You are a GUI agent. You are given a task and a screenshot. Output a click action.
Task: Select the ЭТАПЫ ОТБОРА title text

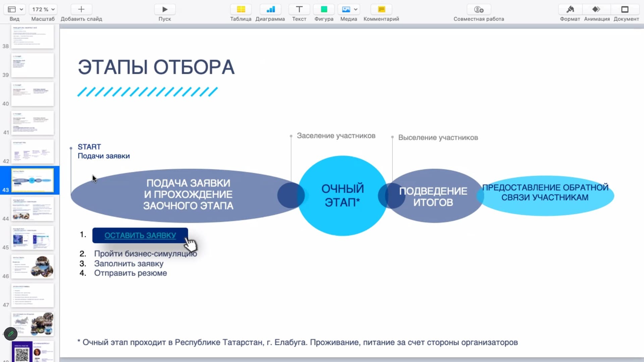pos(156,67)
